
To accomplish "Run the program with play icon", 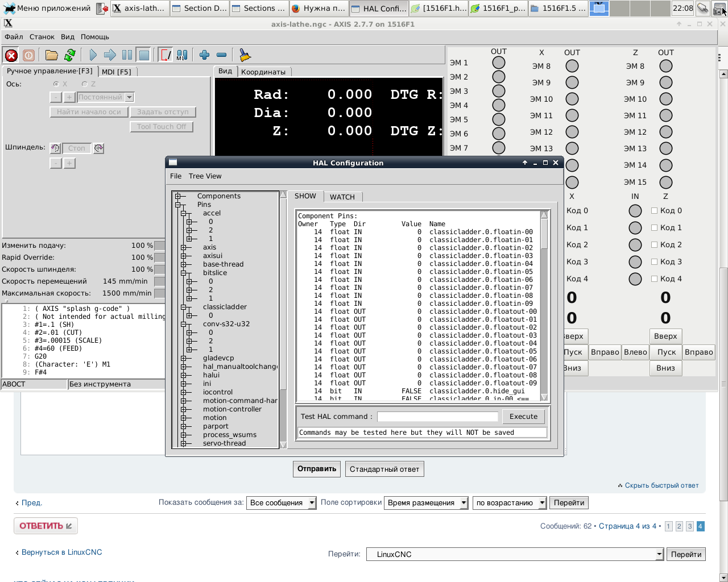I will (93, 55).
